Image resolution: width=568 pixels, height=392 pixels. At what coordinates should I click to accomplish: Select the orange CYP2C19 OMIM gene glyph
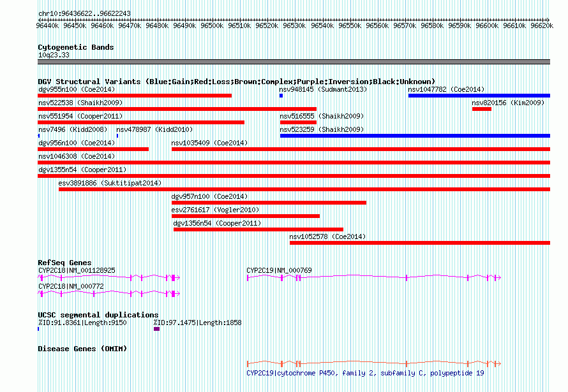coord(374,363)
